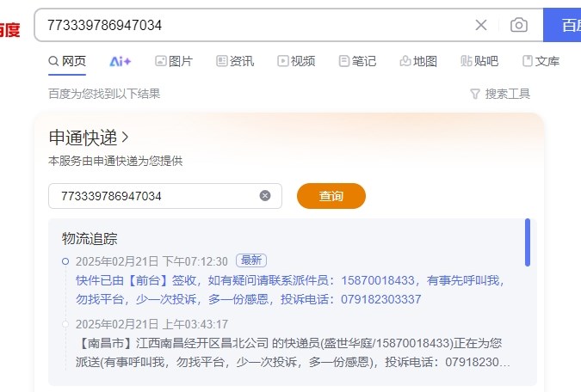
Task: Click 百度为您找到以下结果 text
Action: click(104, 94)
